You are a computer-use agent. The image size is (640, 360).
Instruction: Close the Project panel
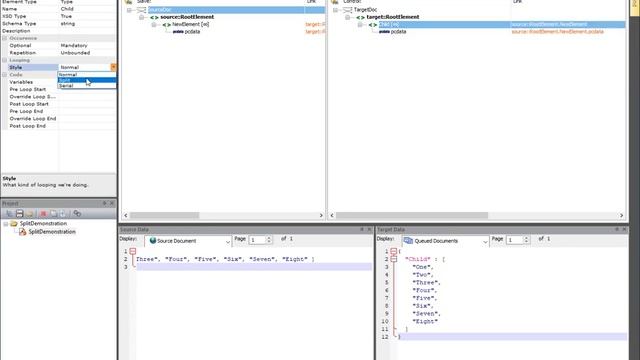[112, 203]
